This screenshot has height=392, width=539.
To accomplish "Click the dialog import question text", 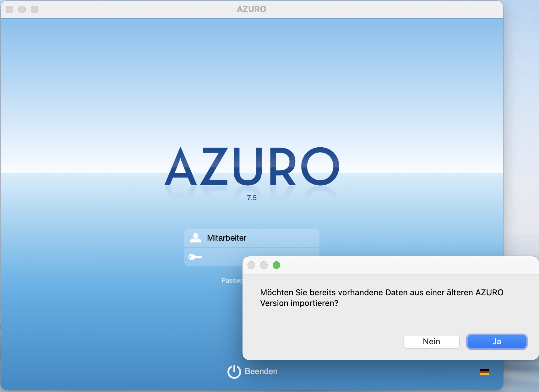I will click(382, 298).
